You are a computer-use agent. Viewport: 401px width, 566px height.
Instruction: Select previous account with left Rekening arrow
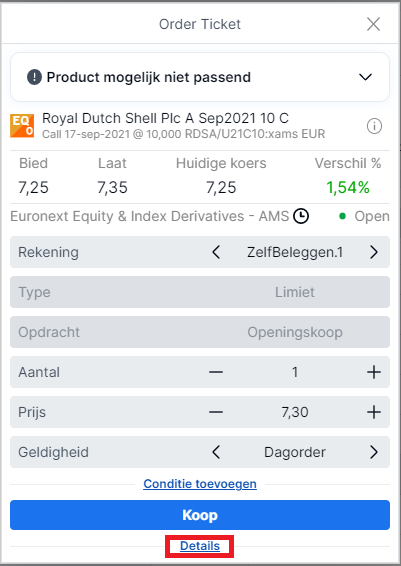[216, 252]
